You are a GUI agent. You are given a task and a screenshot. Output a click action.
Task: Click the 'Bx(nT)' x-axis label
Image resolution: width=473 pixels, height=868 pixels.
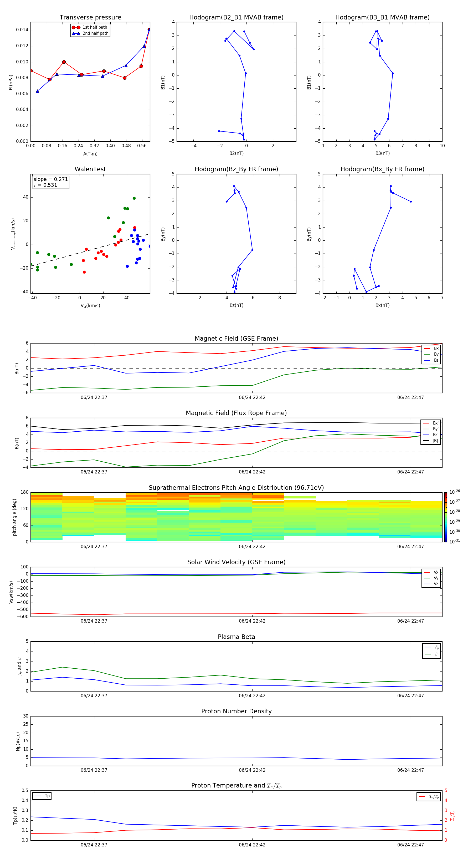[x=382, y=306]
